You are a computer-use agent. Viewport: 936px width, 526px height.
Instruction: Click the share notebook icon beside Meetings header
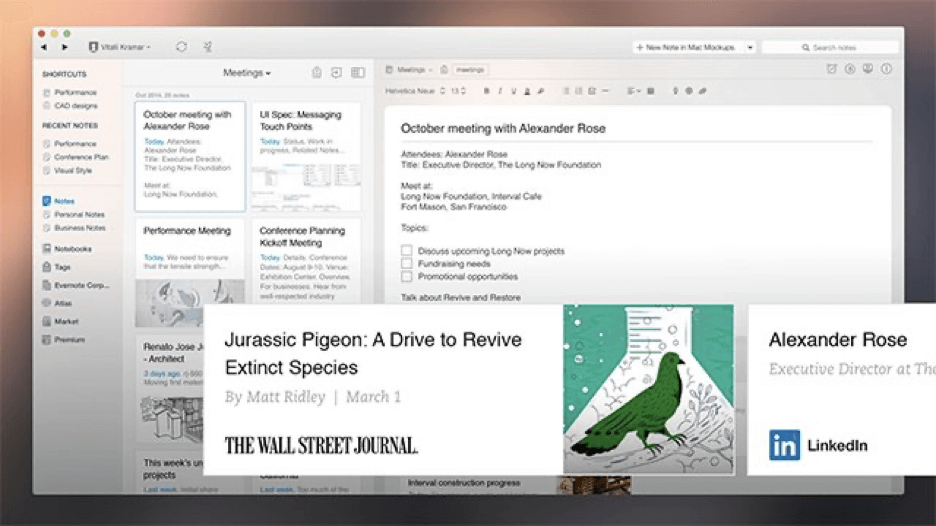pyautogui.click(x=317, y=73)
